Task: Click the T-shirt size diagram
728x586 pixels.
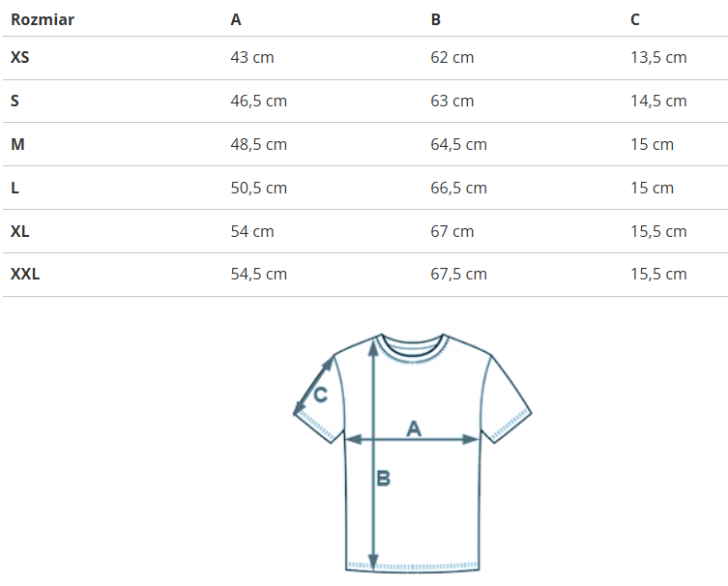Action: pyautogui.click(x=413, y=452)
